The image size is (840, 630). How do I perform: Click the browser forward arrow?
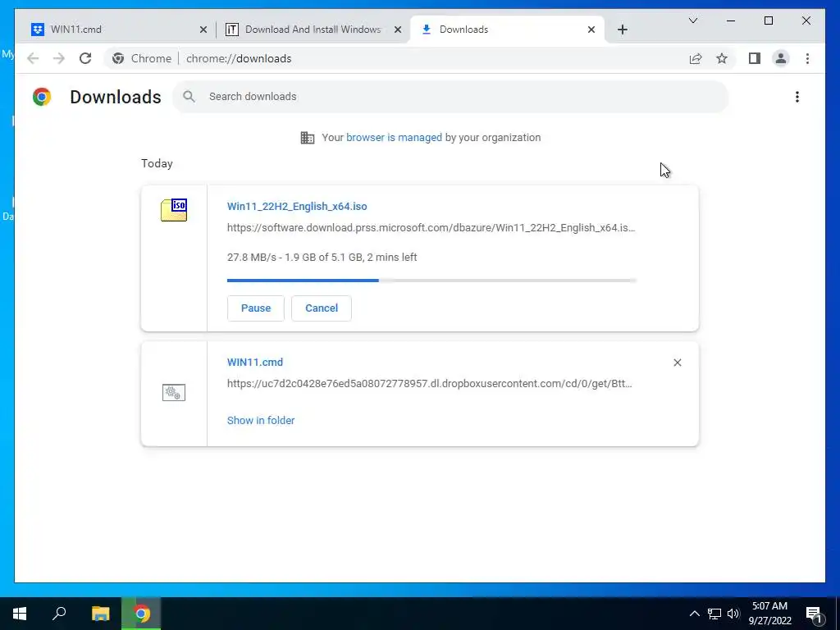[x=59, y=58]
